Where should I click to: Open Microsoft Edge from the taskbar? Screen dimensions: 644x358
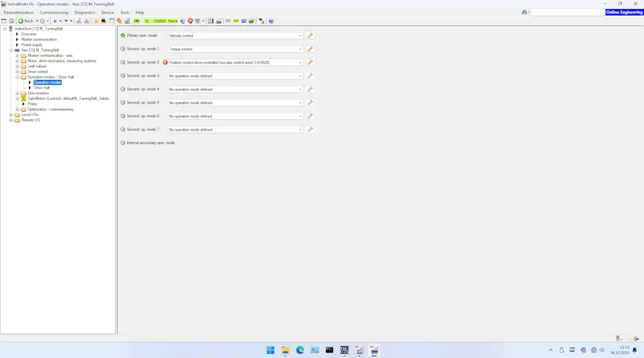pyautogui.click(x=300, y=350)
